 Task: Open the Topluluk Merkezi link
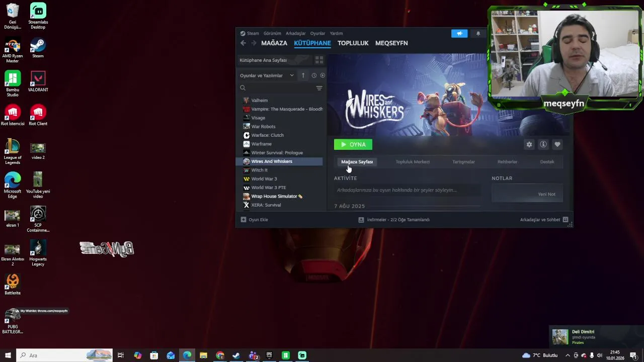[413, 162]
